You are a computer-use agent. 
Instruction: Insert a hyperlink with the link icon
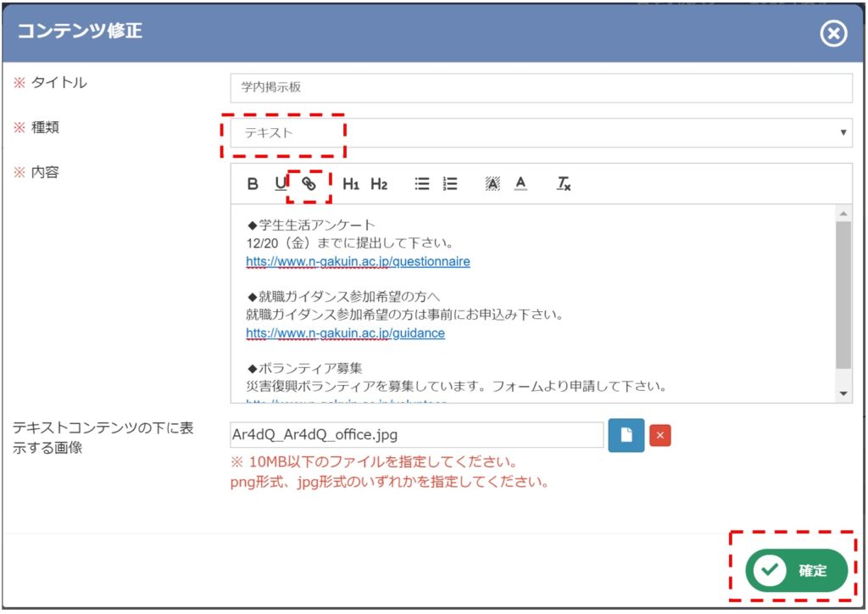[x=309, y=183]
